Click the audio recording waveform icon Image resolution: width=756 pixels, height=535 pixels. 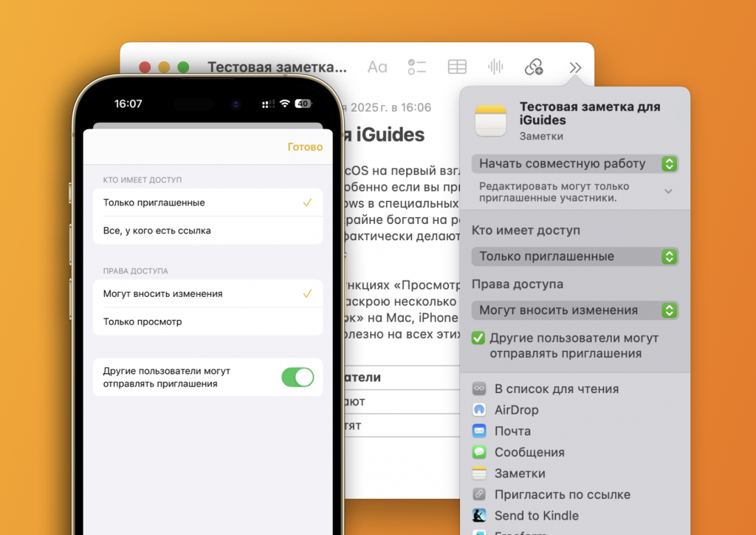click(495, 67)
